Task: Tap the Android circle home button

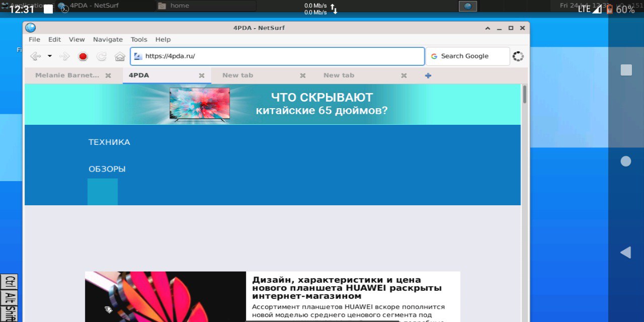Action: click(626, 161)
